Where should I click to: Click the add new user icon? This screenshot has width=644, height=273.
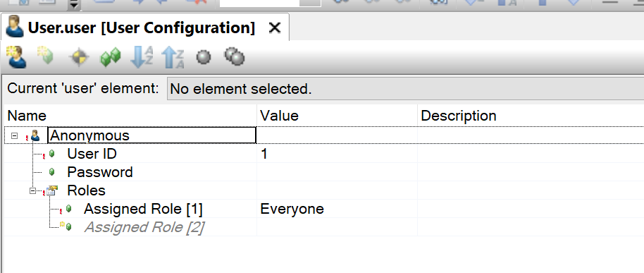pyautogui.click(x=16, y=57)
